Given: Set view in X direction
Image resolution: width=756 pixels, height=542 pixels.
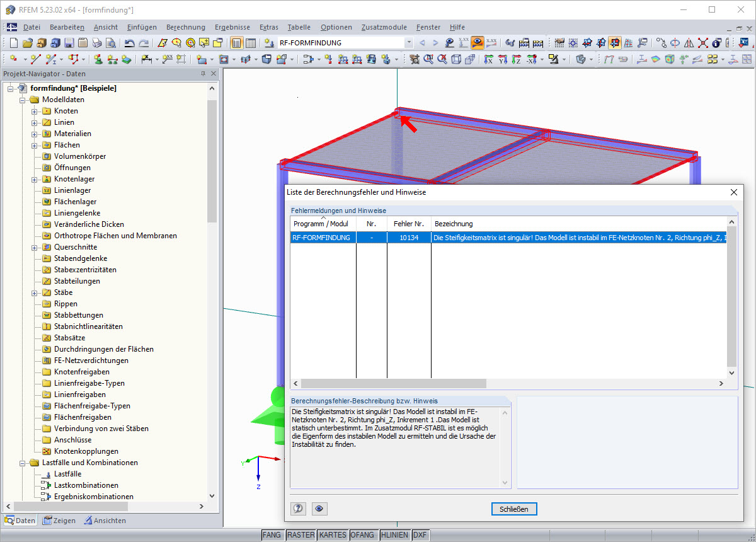Looking at the screenshot, I should point(488,59).
